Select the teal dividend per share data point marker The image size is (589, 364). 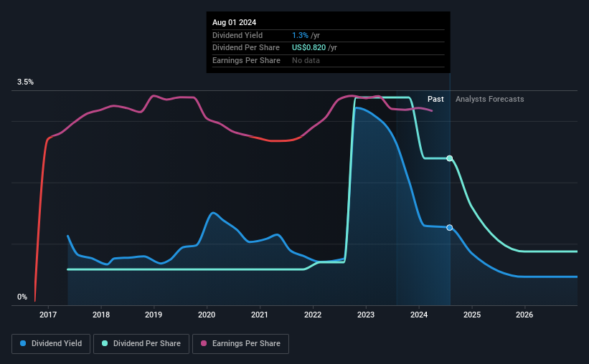click(x=449, y=158)
